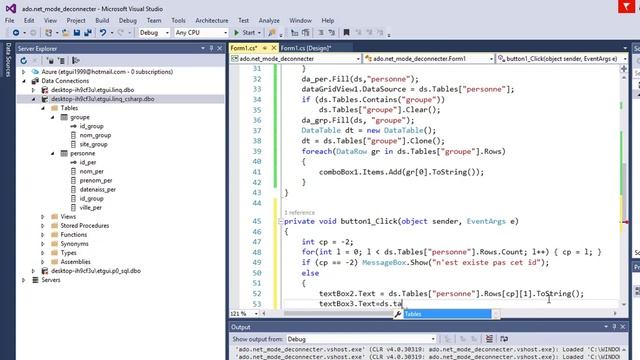Image resolution: width=640 pixels, height=360 pixels.
Task: Click Connect to Server icon in Server Explorer
Action: tap(61, 61)
